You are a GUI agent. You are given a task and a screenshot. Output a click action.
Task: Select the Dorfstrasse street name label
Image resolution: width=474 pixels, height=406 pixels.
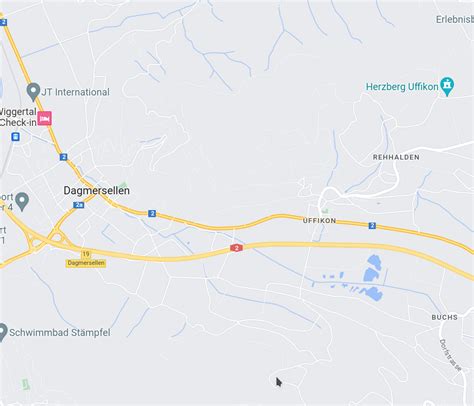pos(450,355)
